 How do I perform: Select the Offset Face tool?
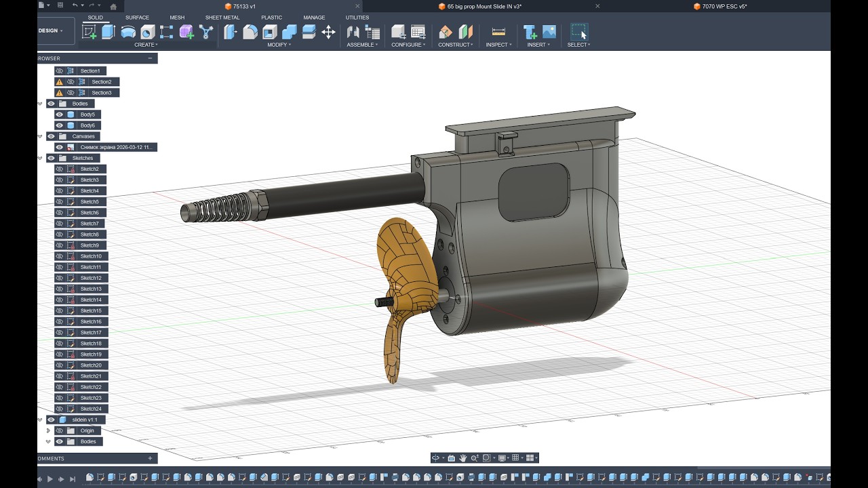pyautogui.click(x=309, y=32)
